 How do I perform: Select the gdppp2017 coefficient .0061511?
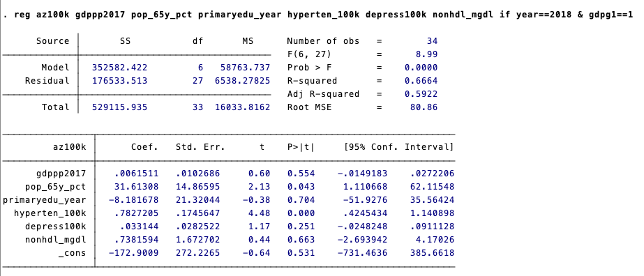(x=136, y=174)
